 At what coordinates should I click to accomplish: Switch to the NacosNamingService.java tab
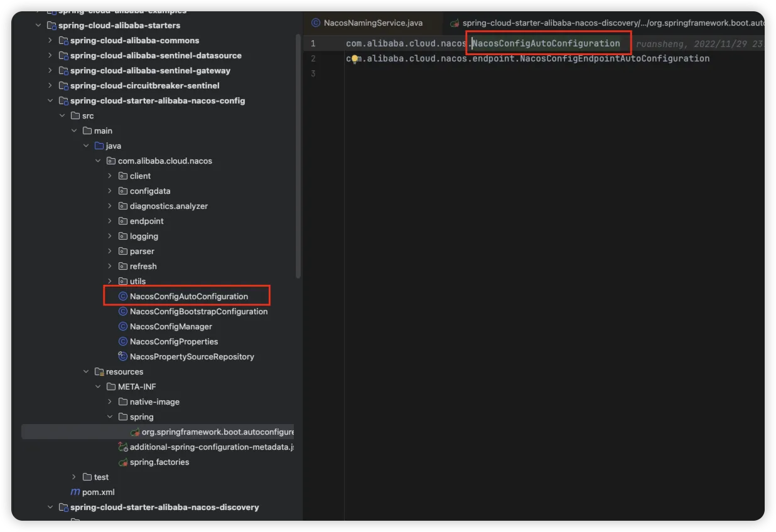tap(373, 23)
